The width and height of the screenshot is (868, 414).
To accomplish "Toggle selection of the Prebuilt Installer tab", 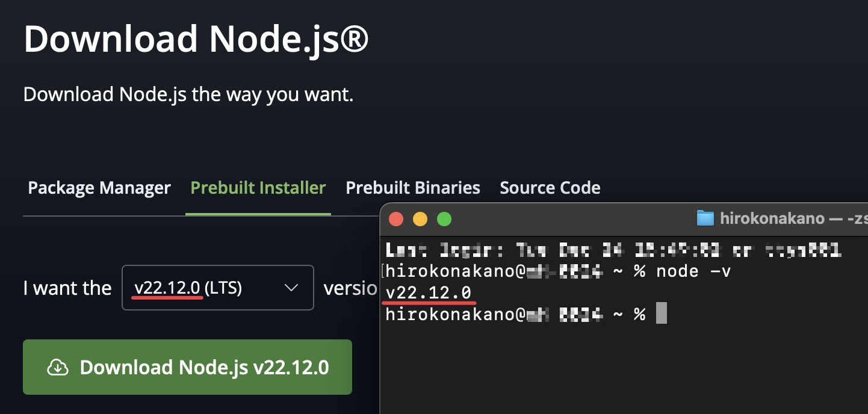I will coord(258,187).
